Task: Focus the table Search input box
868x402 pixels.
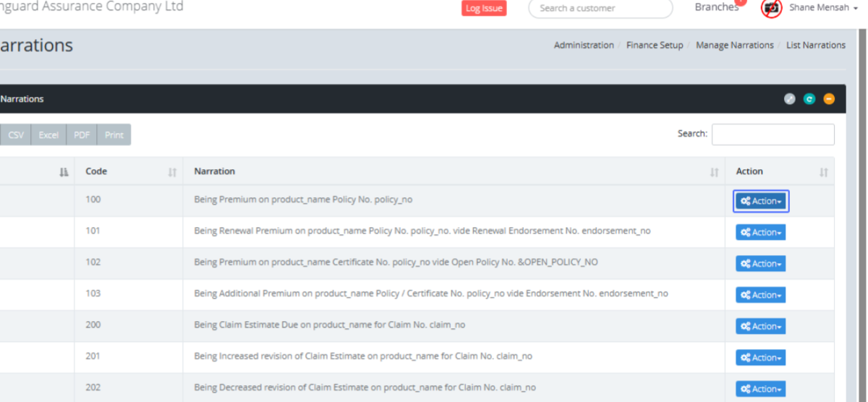Action: [x=773, y=134]
